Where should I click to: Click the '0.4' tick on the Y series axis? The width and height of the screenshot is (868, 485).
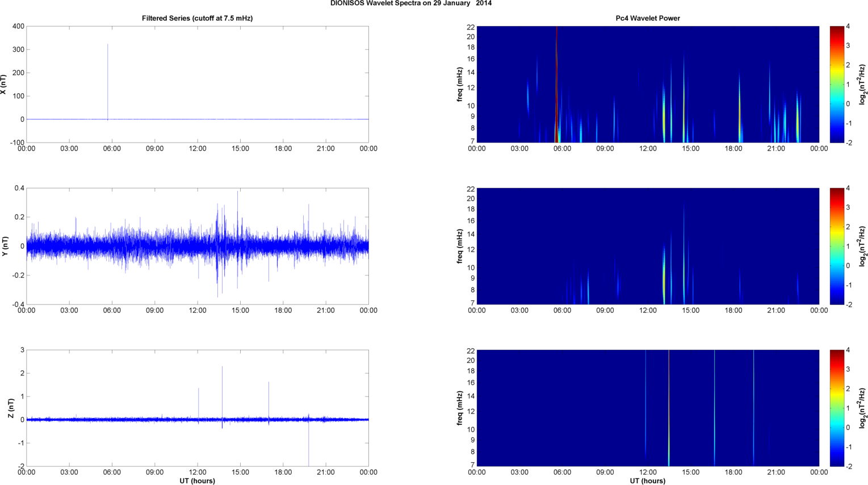click(19, 188)
